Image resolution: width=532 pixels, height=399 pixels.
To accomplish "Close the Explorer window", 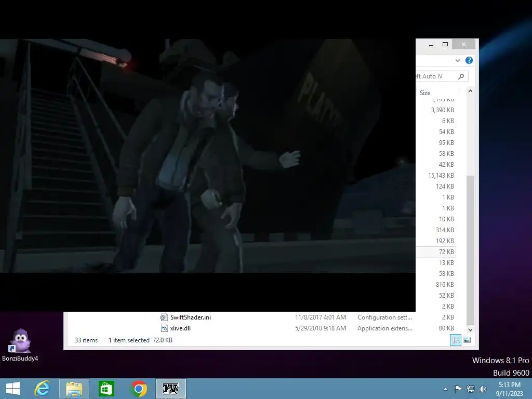I will [464, 45].
